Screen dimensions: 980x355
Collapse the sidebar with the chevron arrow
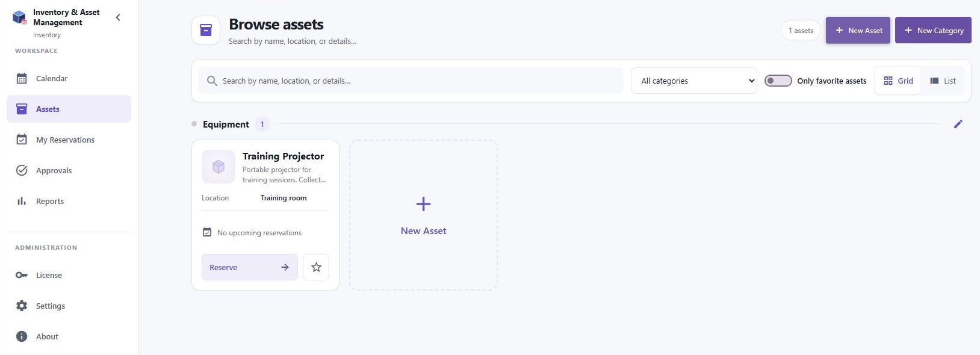tap(118, 17)
